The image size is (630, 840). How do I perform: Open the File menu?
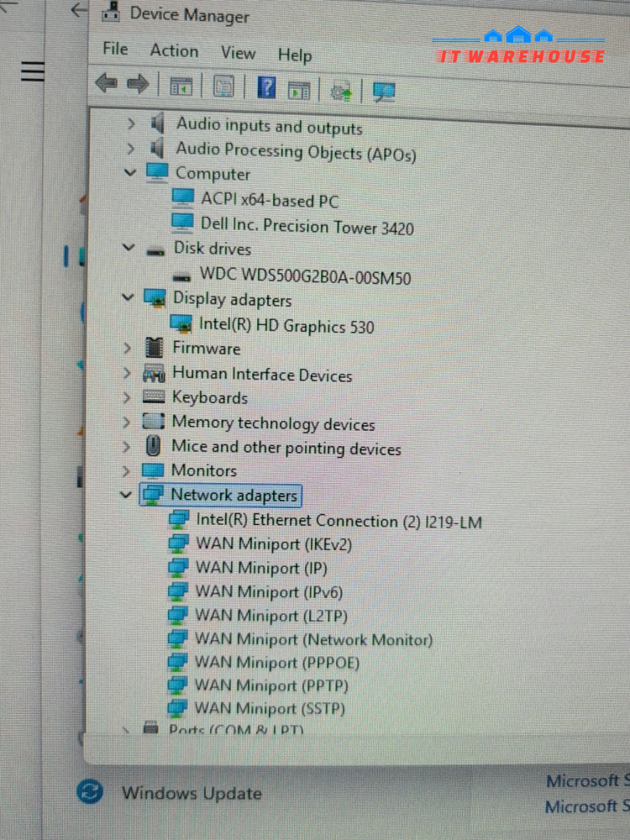pos(115,49)
